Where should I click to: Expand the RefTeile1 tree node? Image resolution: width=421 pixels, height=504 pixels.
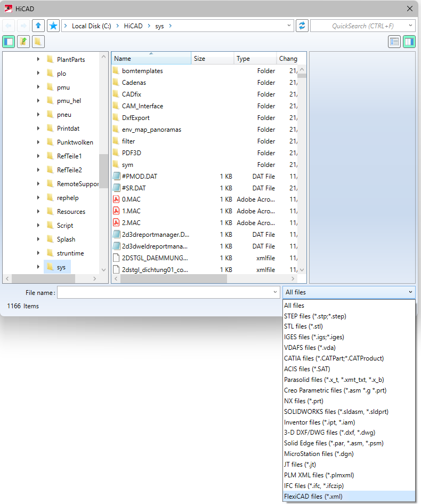[x=38, y=156]
